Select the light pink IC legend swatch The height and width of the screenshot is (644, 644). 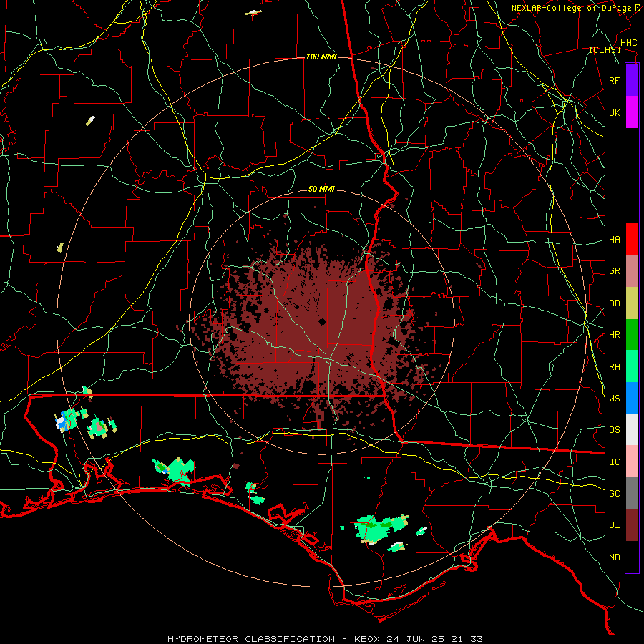point(632,462)
